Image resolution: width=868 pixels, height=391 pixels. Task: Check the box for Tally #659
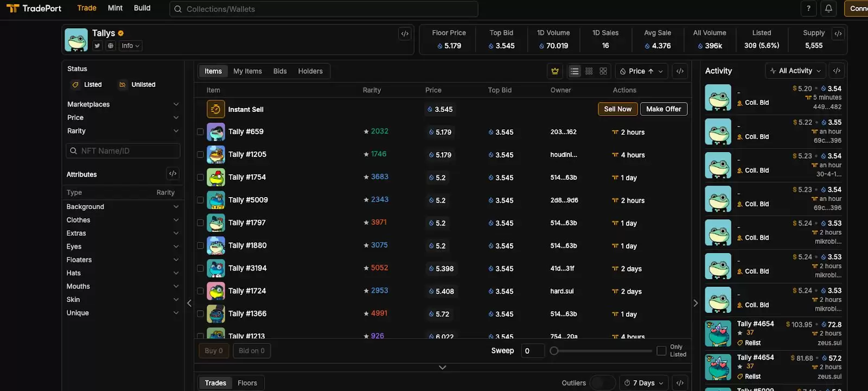[200, 132]
